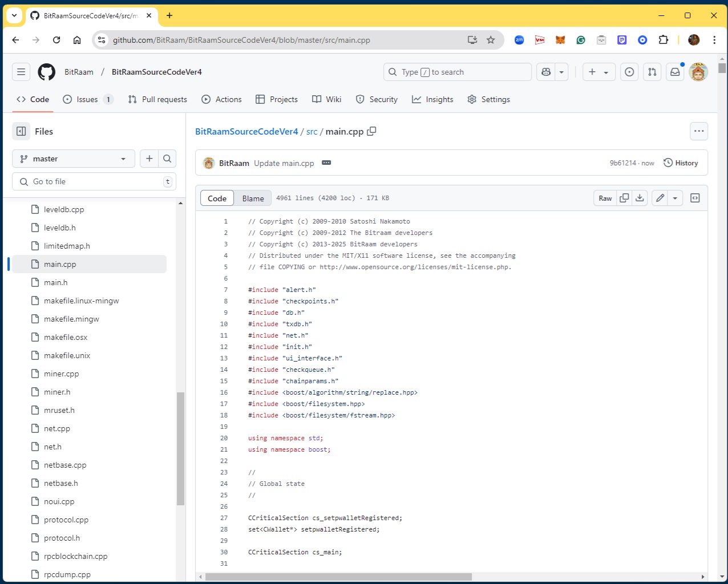Switch to the Actions tab

coord(222,99)
